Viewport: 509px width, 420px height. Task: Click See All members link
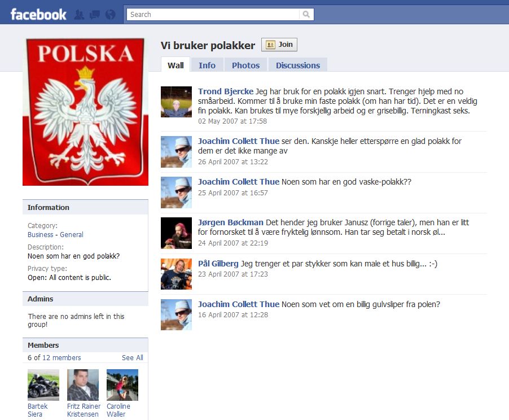133,358
